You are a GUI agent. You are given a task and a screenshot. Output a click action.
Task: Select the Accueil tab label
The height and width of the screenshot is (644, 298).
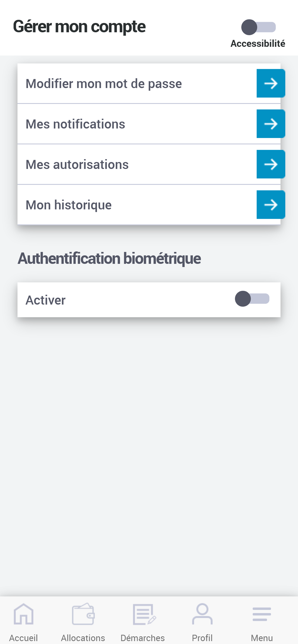tap(24, 638)
